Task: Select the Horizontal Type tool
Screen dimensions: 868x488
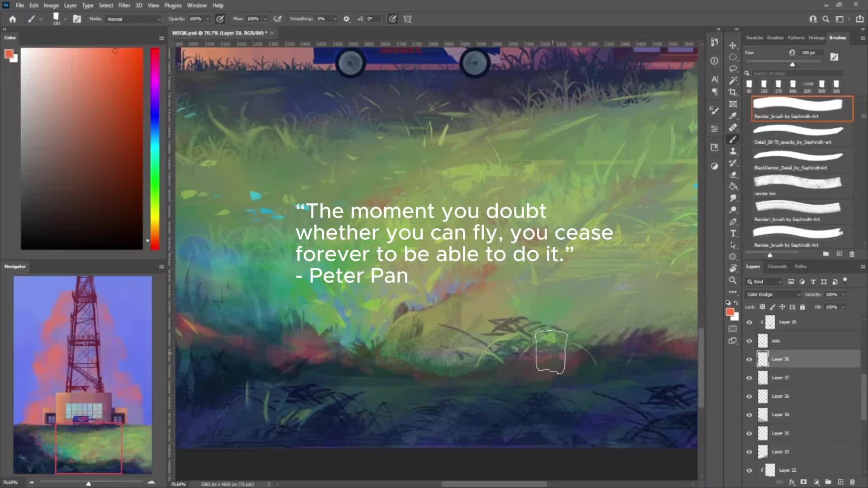Action: click(x=733, y=233)
